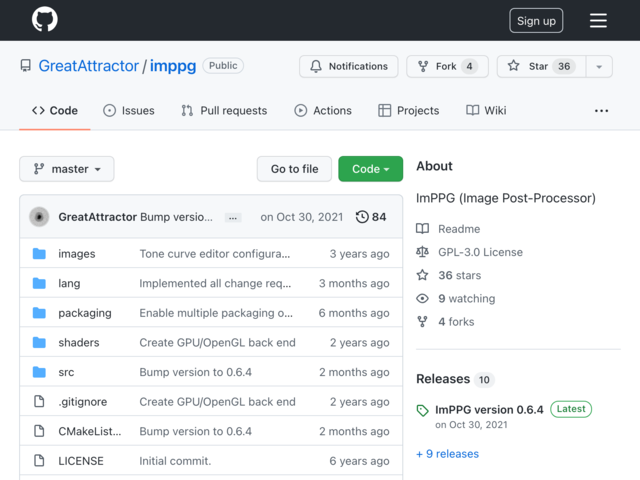Open the master branch selector
This screenshot has width=640, height=480.
[x=67, y=169]
